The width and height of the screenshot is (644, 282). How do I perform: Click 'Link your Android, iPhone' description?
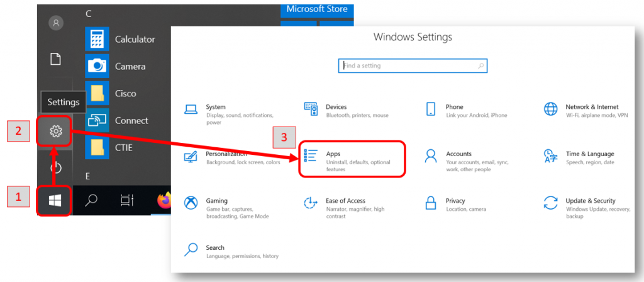click(x=477, y=116)
